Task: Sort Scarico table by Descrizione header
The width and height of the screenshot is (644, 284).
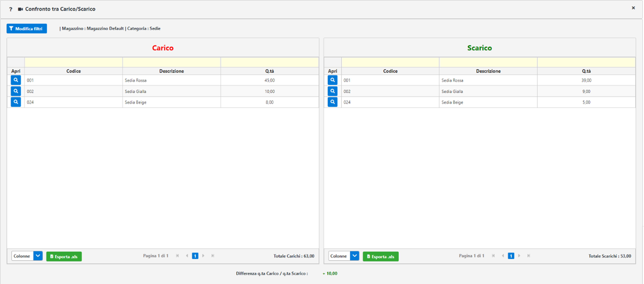Action: pyautogui.click(x=488, y=71)
